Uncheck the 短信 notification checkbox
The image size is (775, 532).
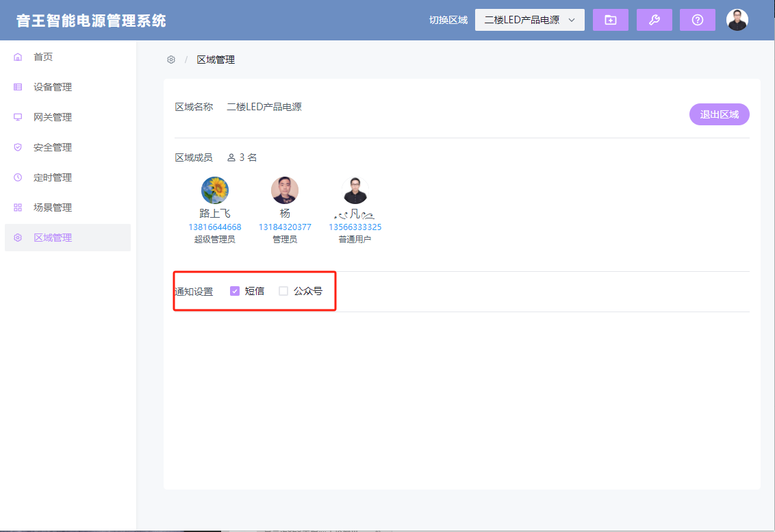(235, 291)
